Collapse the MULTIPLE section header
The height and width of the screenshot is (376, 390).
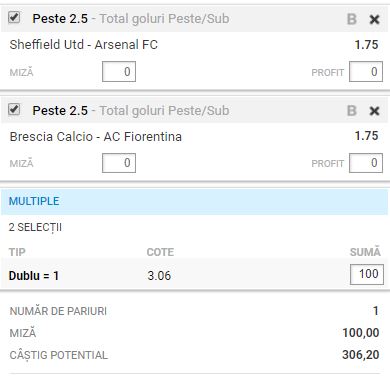pos(195,201)
